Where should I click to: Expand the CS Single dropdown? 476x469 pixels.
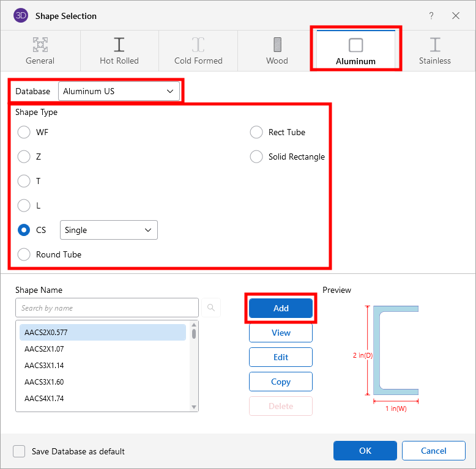point(108,230)
